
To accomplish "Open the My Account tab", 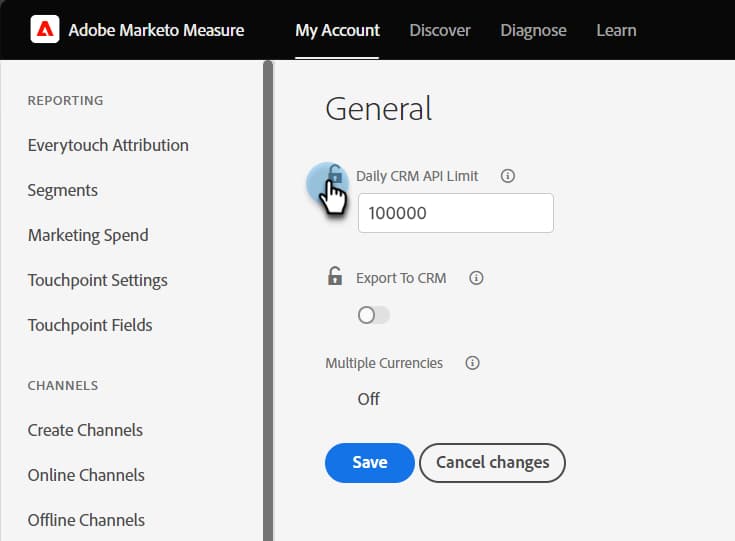I will pyautogui.click(x=337, y=30).
